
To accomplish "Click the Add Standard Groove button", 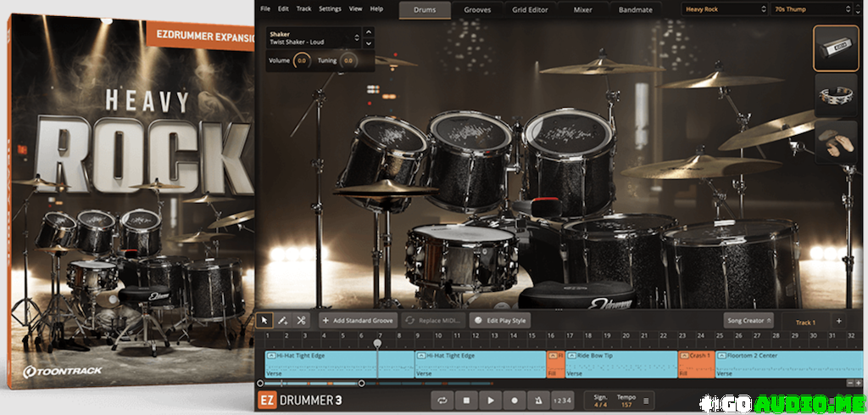I will point(359,321).
